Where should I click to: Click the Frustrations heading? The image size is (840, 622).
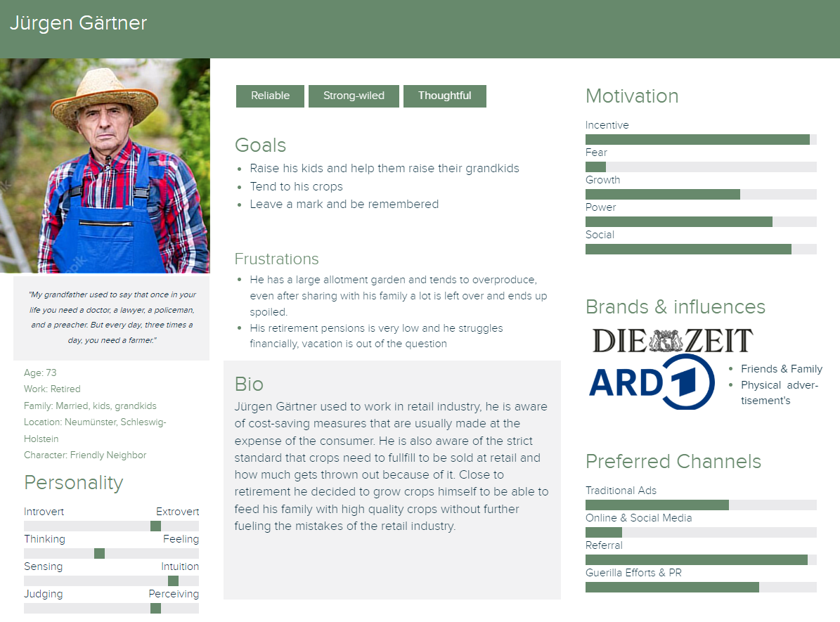(276, 259)
